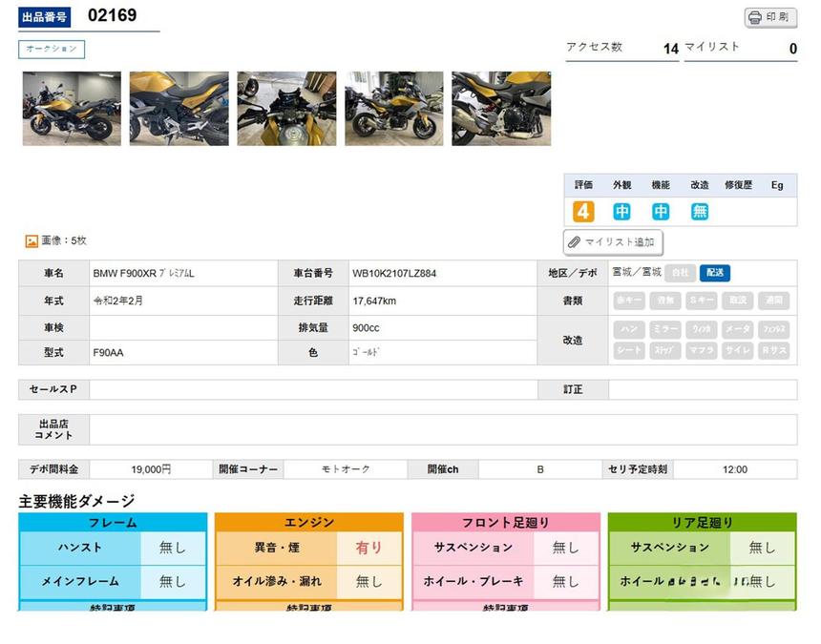Screen dimensions: 821x644
Task: Click the 機能 中 grade badge
Action: tap(661, 212)
